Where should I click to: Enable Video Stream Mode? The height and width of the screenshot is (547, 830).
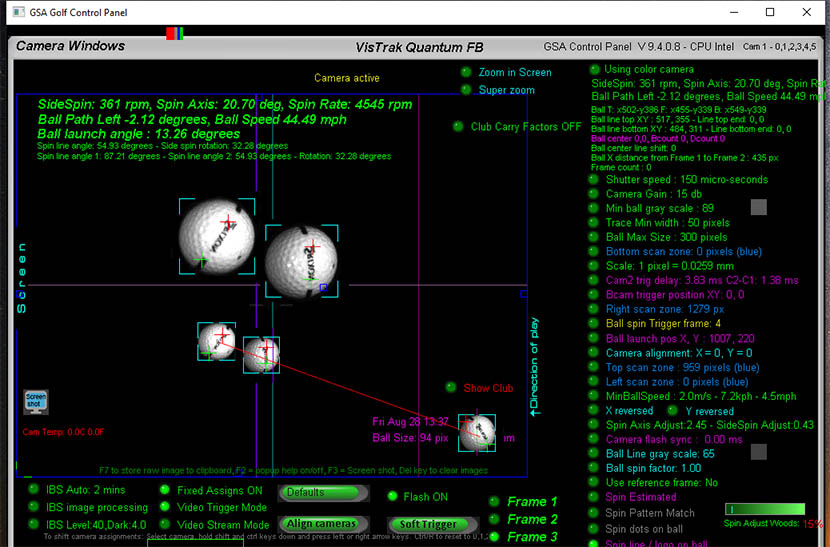click(165, 524)
